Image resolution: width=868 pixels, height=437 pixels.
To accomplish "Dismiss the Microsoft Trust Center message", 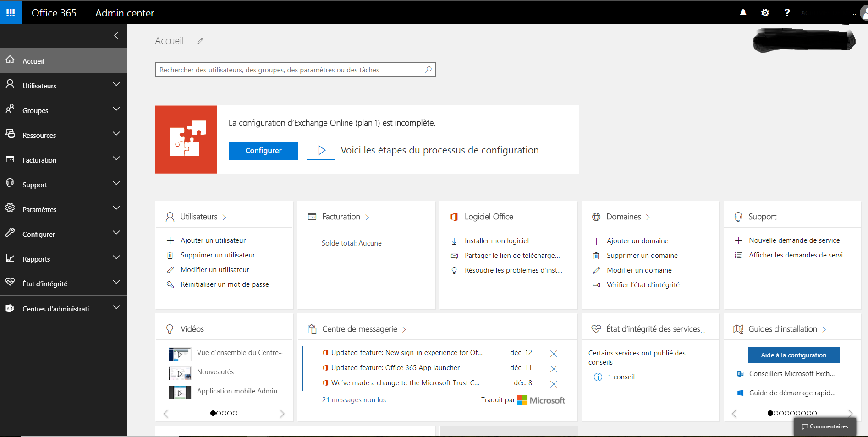I will [554, 384].
